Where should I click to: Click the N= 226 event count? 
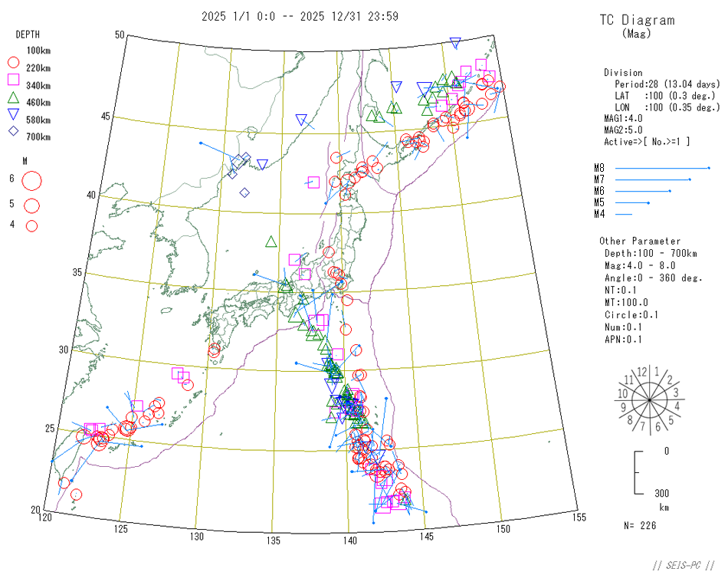tap(640, 525)
